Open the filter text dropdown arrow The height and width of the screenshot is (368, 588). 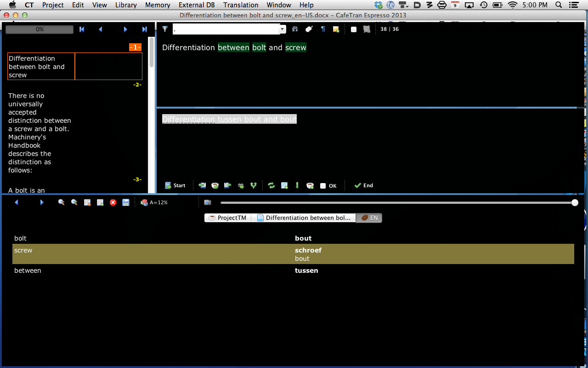(283, 29)
